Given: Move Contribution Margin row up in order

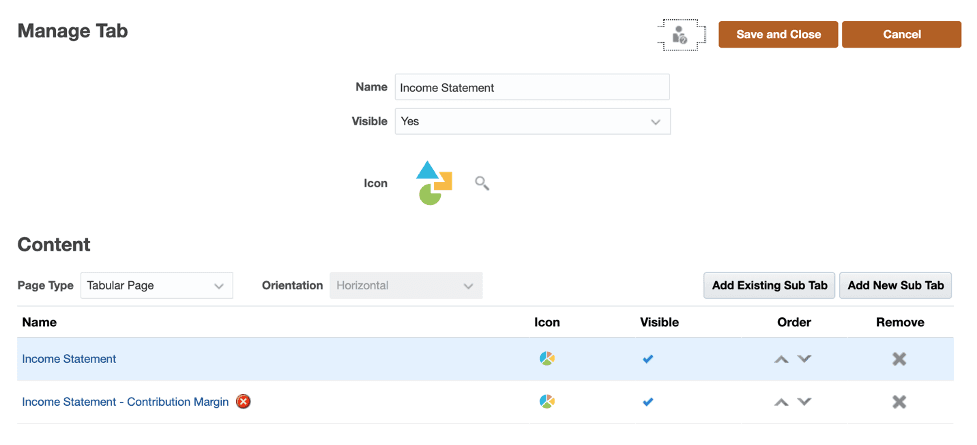Looking at the screenshot, I should click(782, 402).
